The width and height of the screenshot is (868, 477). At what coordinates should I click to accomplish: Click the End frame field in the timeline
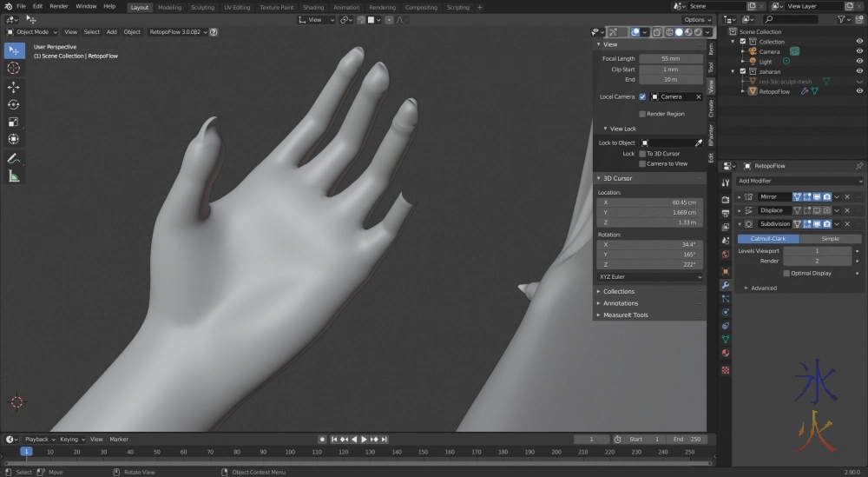click(x=688, y=440)
